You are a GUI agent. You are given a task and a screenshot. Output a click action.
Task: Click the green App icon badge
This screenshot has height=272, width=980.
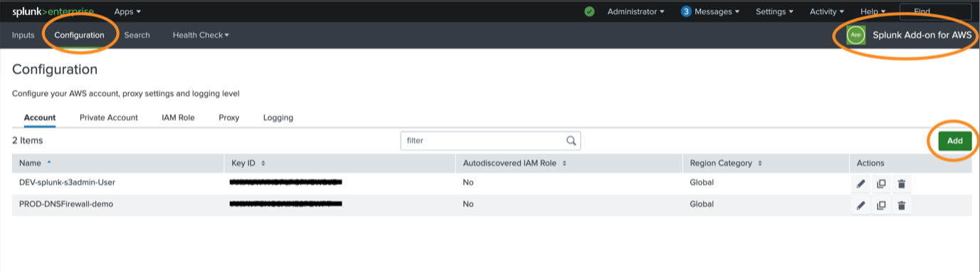click(x=855, y=35)
